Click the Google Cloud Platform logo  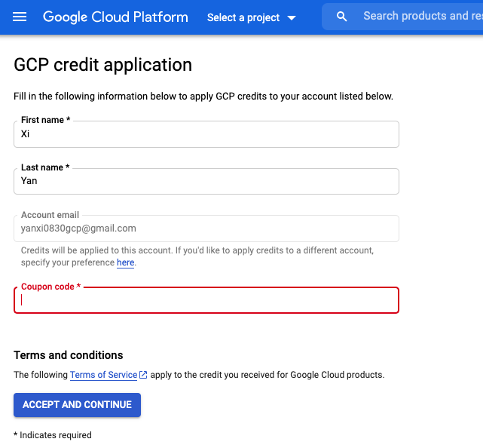[x=115, y=17]
